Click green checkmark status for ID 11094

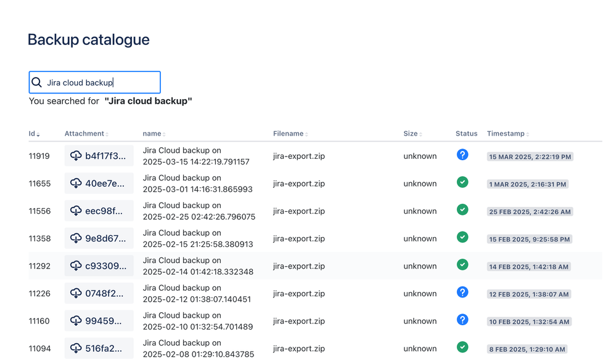pos(462,347)
